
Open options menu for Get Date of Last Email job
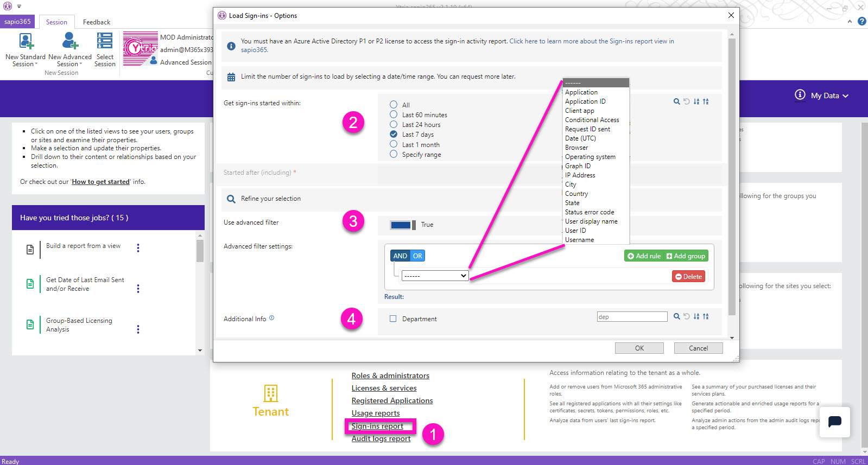[x=138, y=289]
